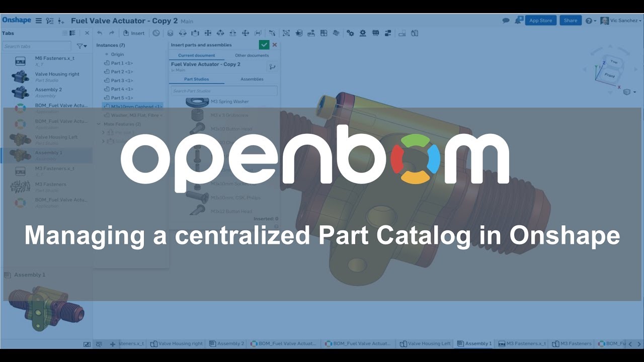Click the redo arrow in toolbar
The image size is (644, 362).
click(x=112, y=33)
